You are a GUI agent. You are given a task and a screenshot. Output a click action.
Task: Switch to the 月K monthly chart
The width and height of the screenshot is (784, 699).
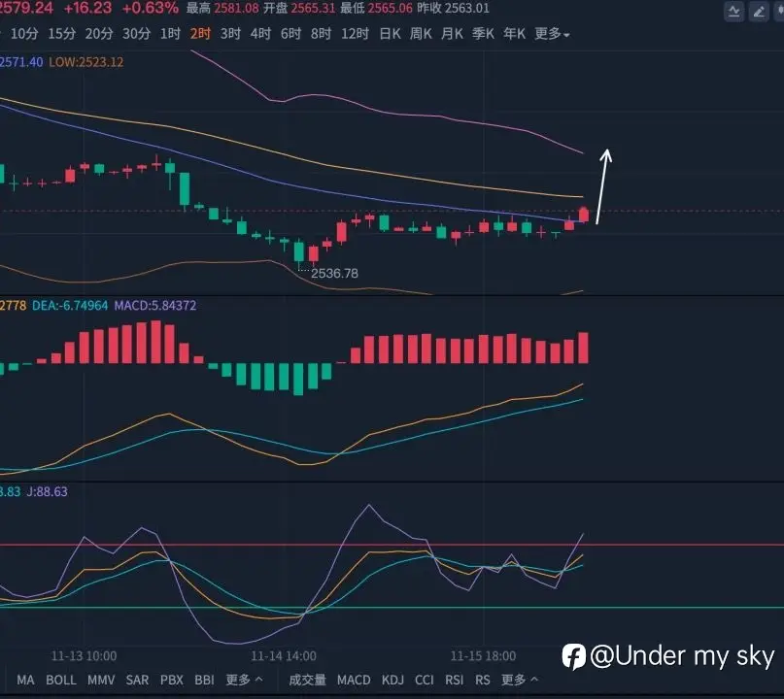(x=452, y=34)
